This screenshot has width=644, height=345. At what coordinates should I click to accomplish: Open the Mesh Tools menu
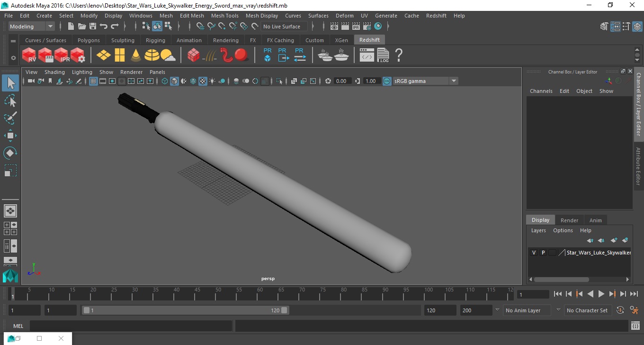click(x=224, y=16)
